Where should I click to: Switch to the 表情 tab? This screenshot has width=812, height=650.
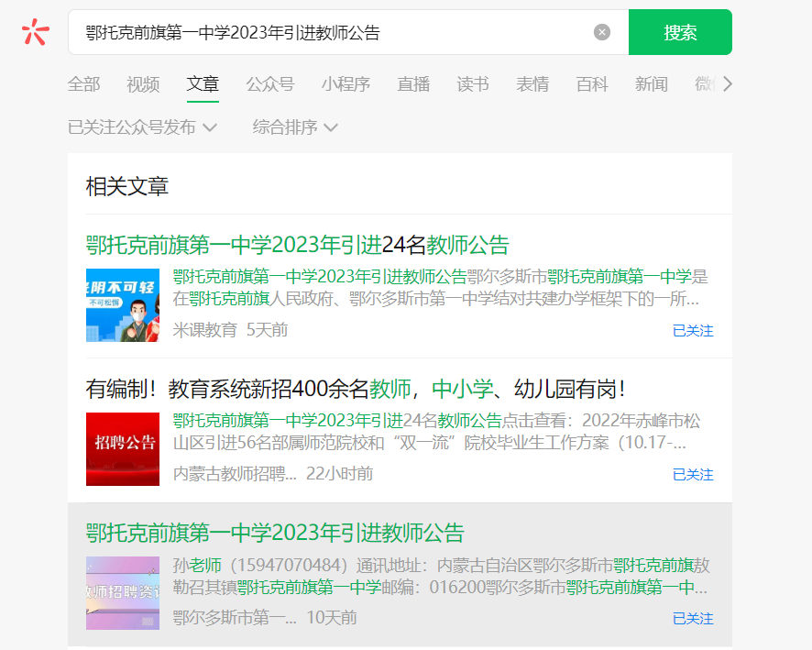click(532, 84)
